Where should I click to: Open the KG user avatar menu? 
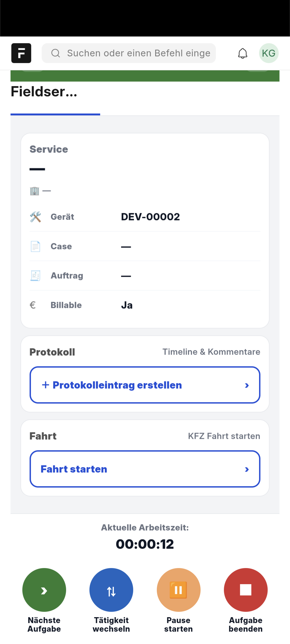coord(269,53)
